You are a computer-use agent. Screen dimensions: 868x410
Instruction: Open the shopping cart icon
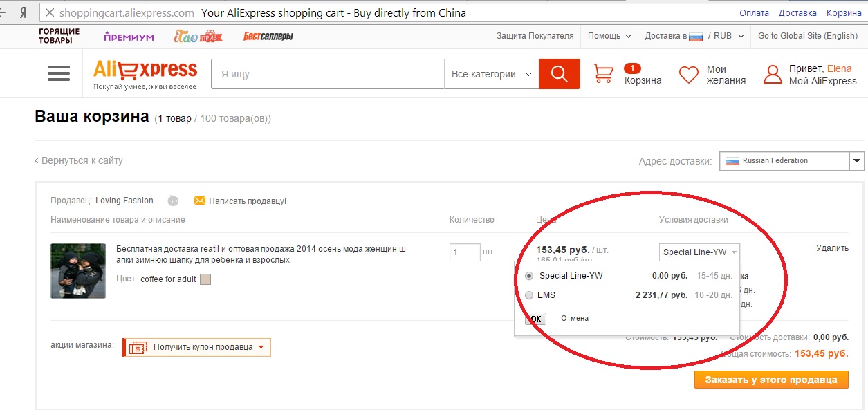(604, 74)
